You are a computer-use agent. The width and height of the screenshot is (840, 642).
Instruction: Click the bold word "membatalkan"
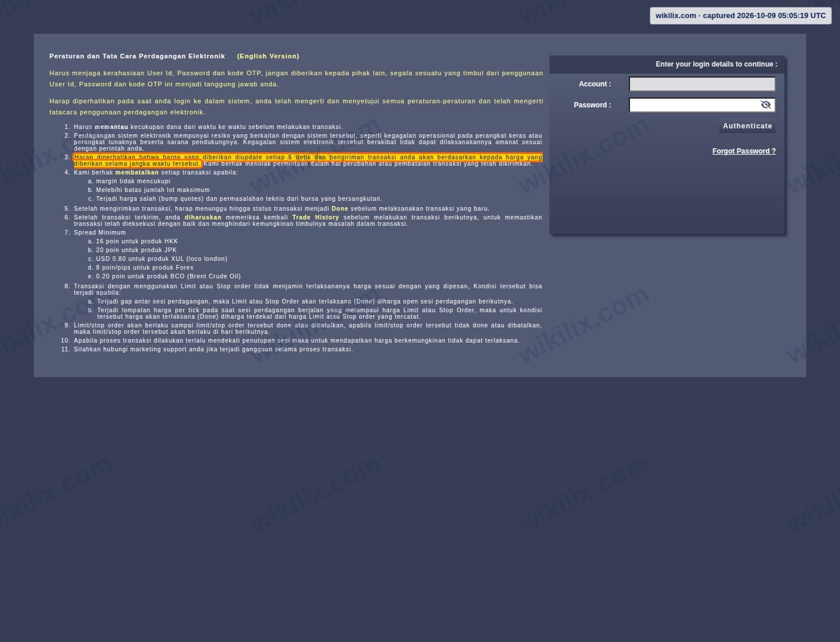137,173
